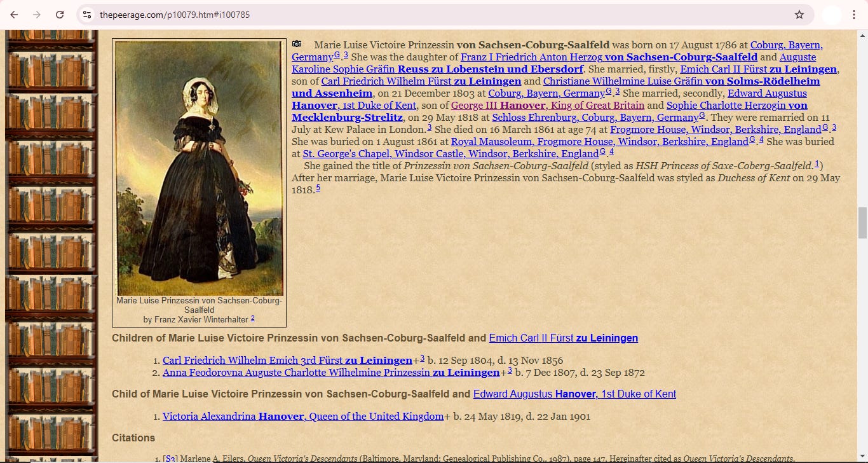Click "Duchess of Kent" italic text
868x463 pixels.
[x=754, y=177]
